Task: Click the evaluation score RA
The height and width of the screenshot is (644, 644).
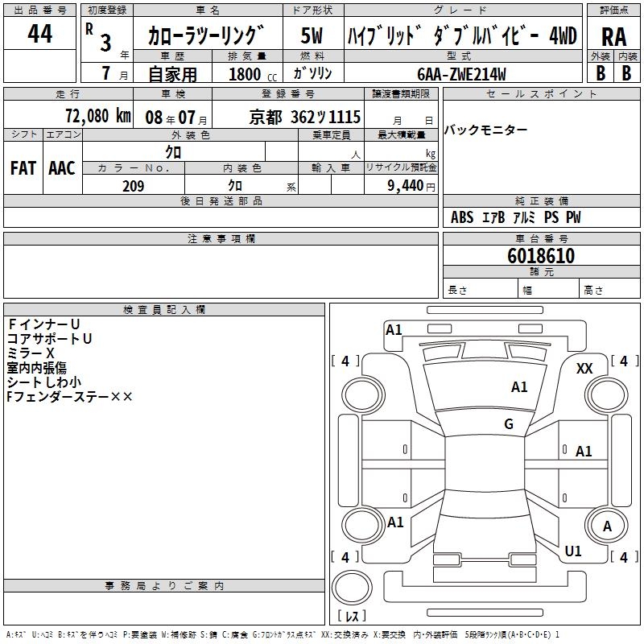Action: 613,37
